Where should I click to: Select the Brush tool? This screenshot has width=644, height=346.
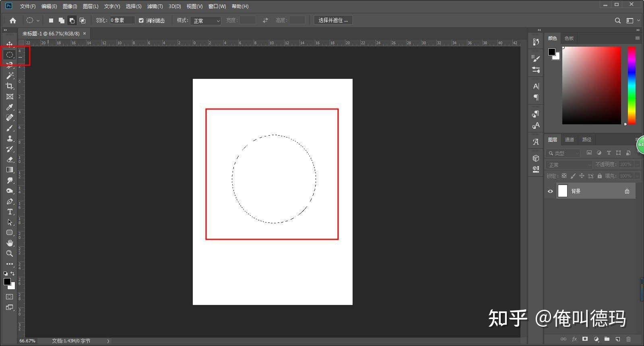pos(10,128)
